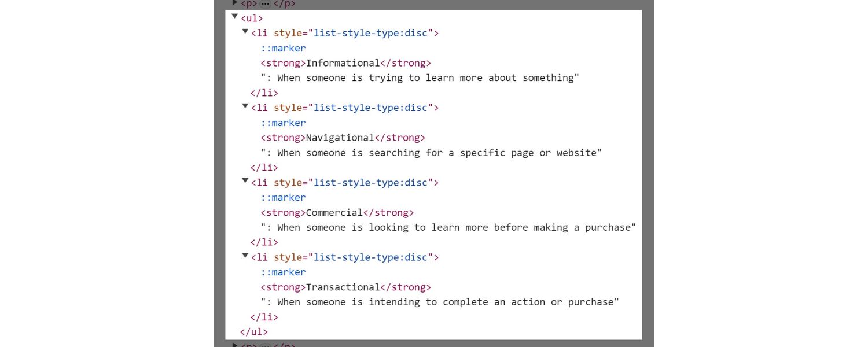Select text node about learning more about something

(420, 78)
